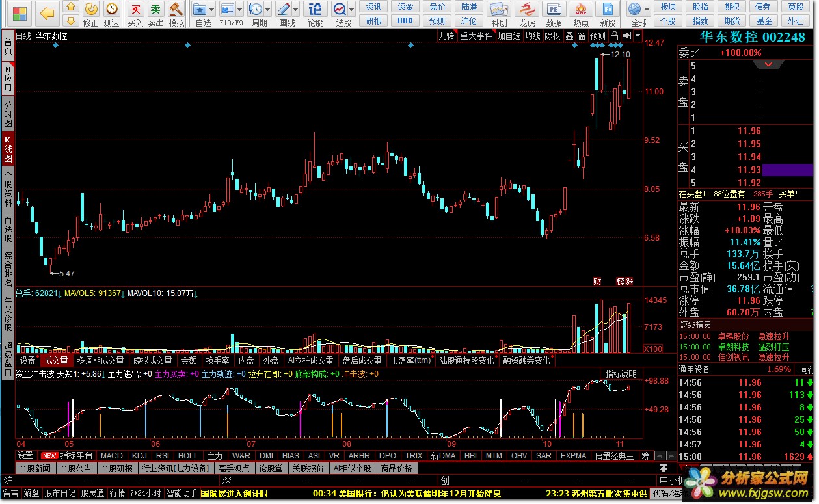This screenshot has width=819, height=504.
Task: Select the 换手率 turnover sub-chart tab
Action: (x=217, y=360)
